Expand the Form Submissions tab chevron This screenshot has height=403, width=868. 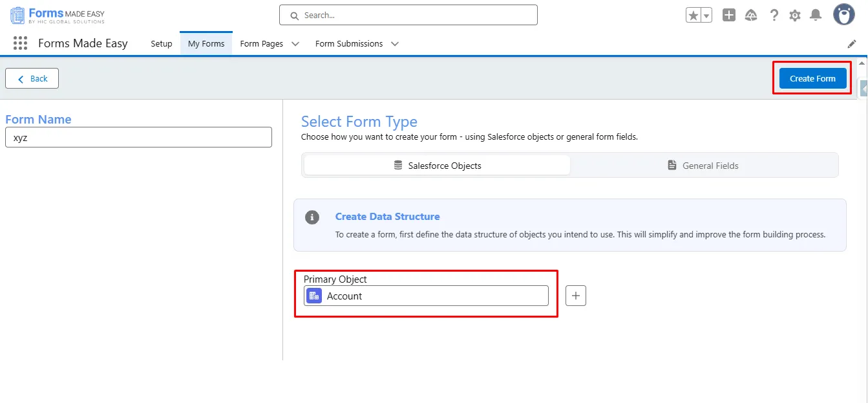395,44
